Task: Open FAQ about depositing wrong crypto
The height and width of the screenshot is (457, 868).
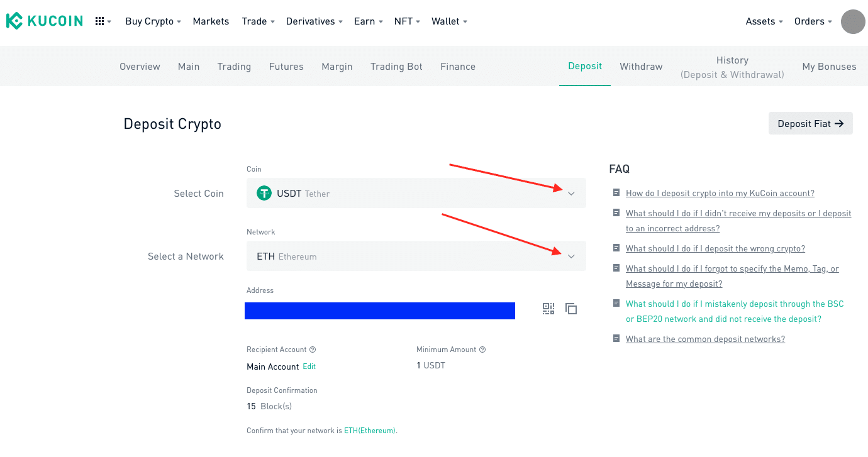Action: (715, 249)
